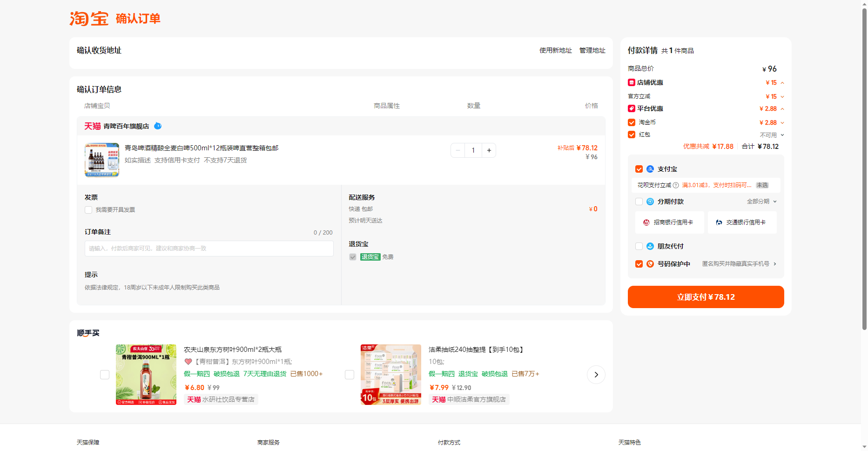This screenshot has height=451, width=868.
Task: Click the 分期付款 circular icon
Action: pyautogui.click(x=650, y=202)
